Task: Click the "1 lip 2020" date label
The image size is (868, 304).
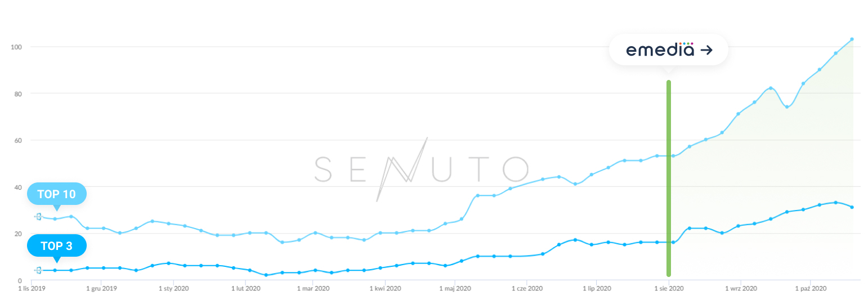Action: 596,289
